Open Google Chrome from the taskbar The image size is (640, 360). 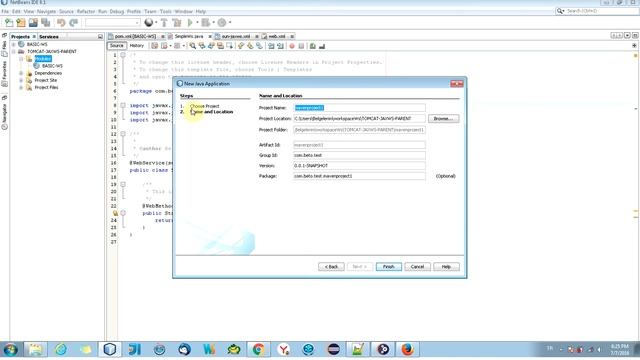pos(258,349)
